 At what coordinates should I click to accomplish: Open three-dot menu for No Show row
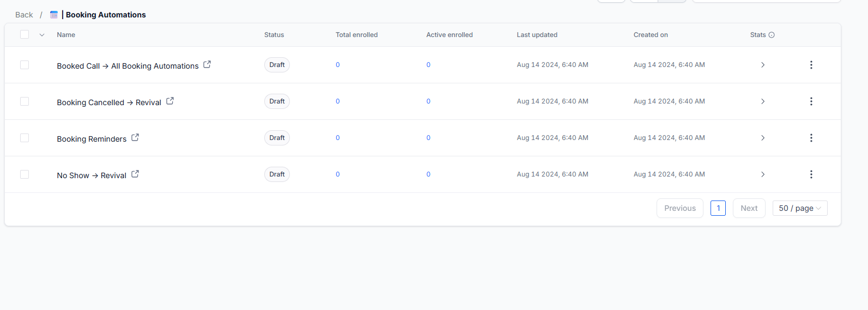[x=811, y=174]
